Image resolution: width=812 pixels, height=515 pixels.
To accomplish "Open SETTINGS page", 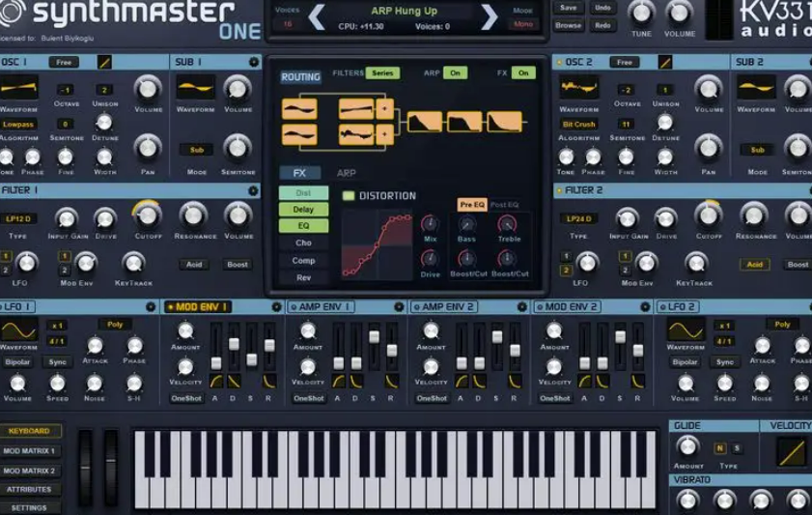I will click(x=30, y=507).
